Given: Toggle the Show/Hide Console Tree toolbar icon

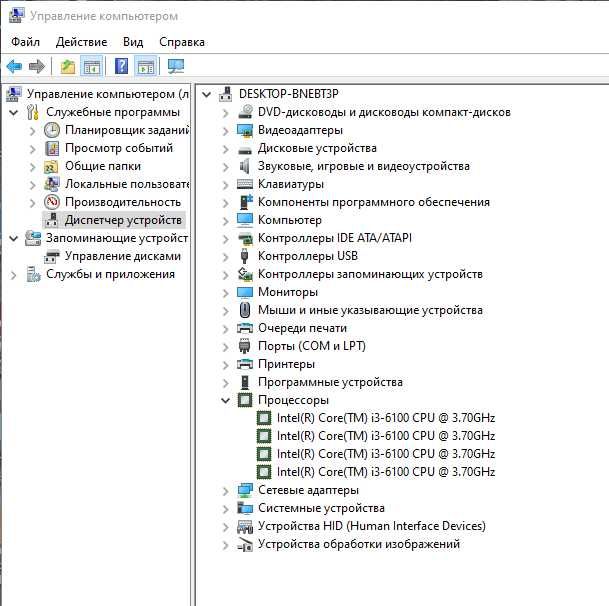Looking at the screenshot, I should click(x=92, y=66).
